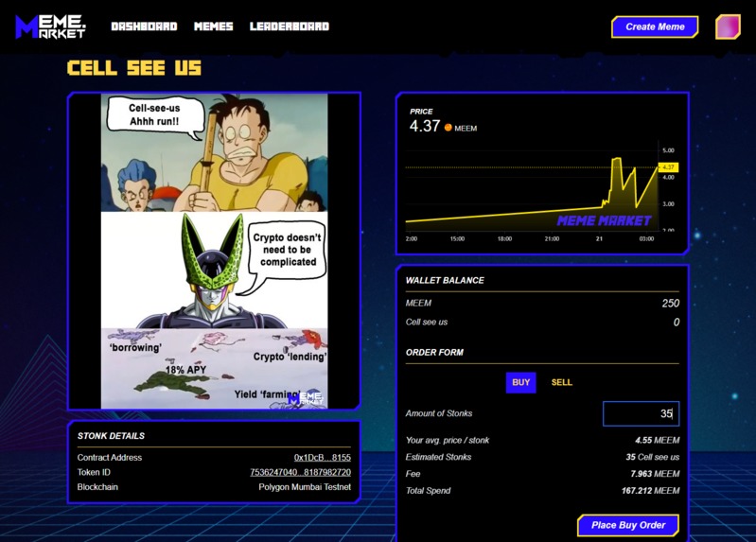Viewport: 756px width, 542px height.
Task: Click the Cell see us meme image
Action: point(214,252)
